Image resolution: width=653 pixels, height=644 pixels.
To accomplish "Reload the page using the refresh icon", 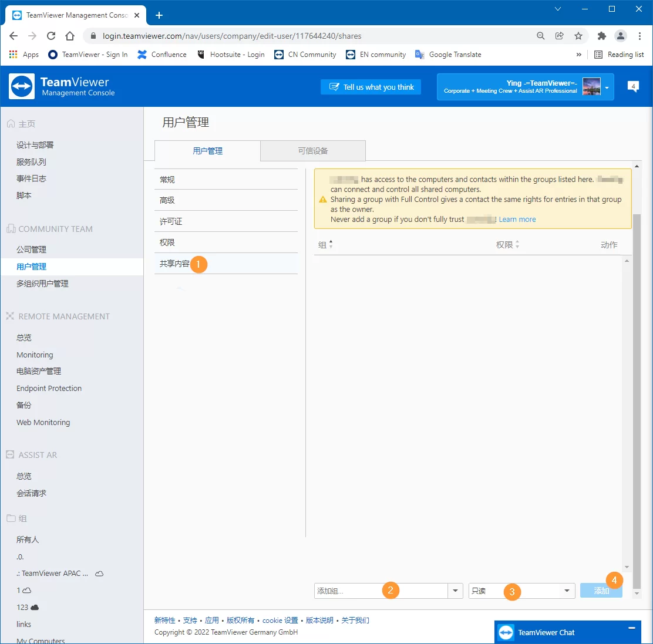I will (51, 36).
